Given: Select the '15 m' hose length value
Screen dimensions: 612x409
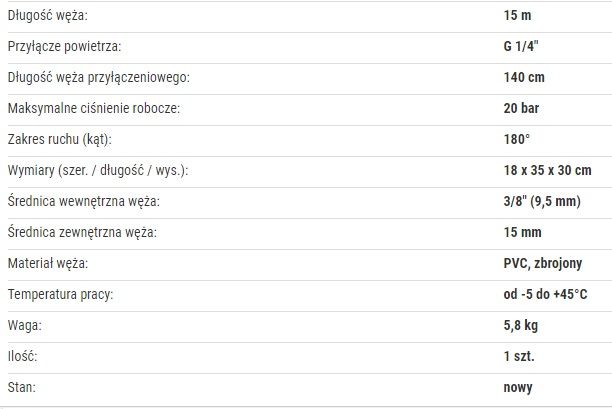Looking at the screenshot, I should [517, 16].
